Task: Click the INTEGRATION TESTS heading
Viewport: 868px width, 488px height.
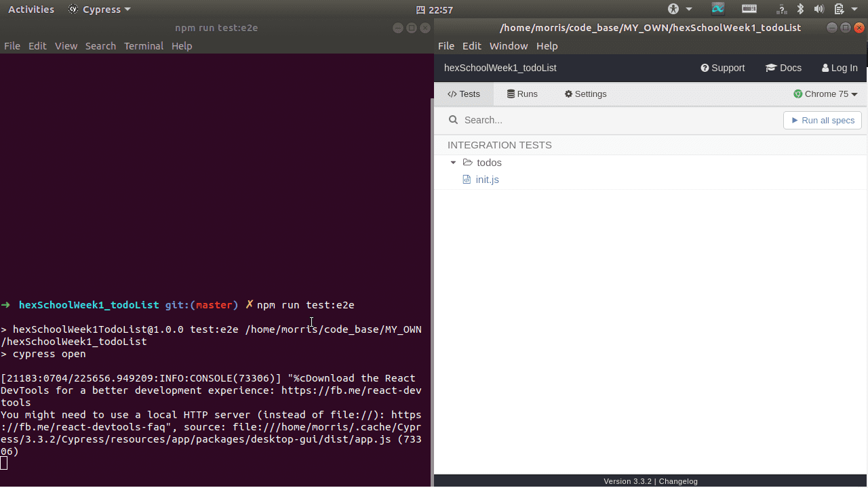Action: (500, 145)
